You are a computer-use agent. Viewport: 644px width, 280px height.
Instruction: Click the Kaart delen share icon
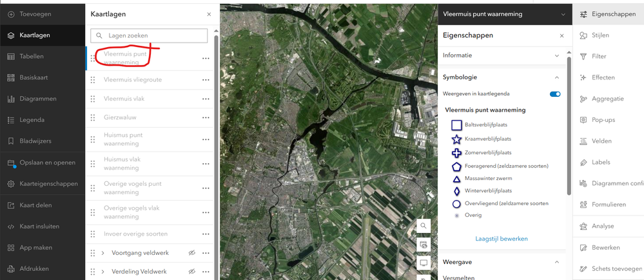tap(12, 205)
